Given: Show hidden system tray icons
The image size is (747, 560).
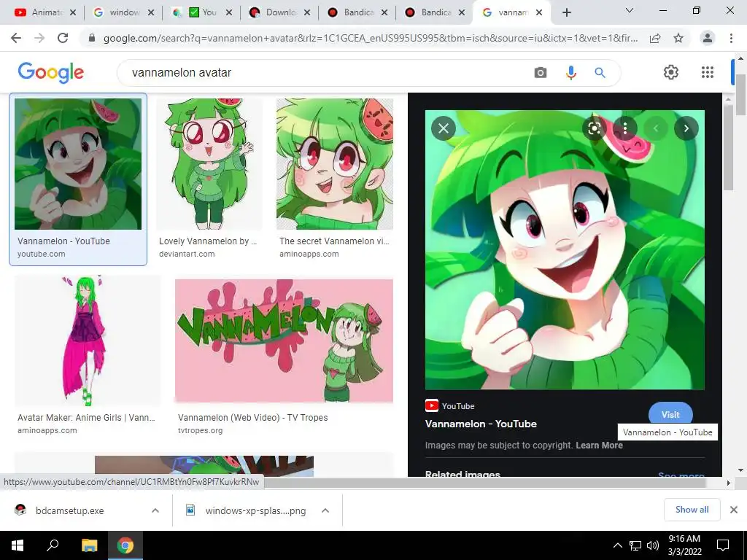Looking at the screenshot, I should 617,545.
